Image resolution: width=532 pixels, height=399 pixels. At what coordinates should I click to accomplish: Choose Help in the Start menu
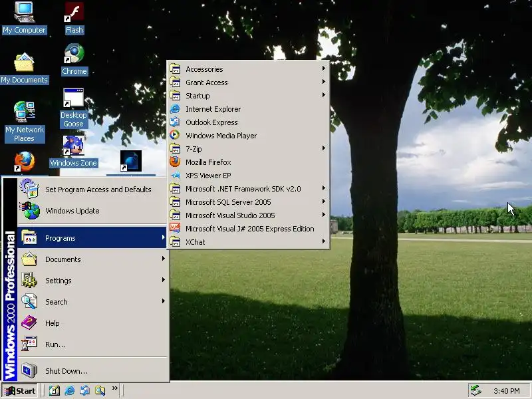[92, 323]
